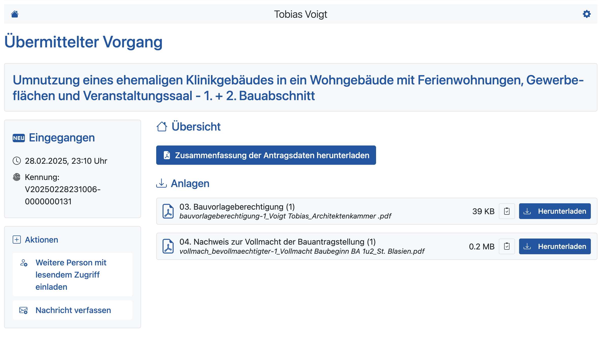Click the 39 KB file size

click(483, 211)
